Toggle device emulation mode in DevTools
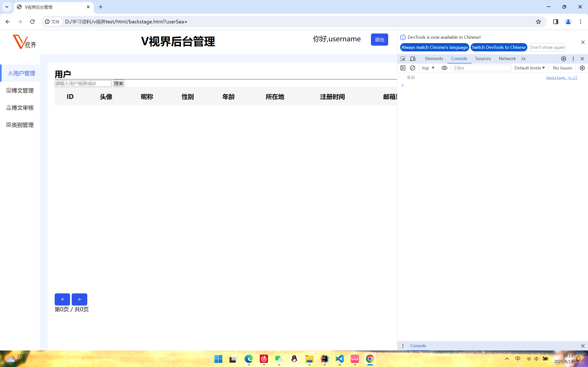This screenshot has height=367, width=588. click(x=413, y=58)
